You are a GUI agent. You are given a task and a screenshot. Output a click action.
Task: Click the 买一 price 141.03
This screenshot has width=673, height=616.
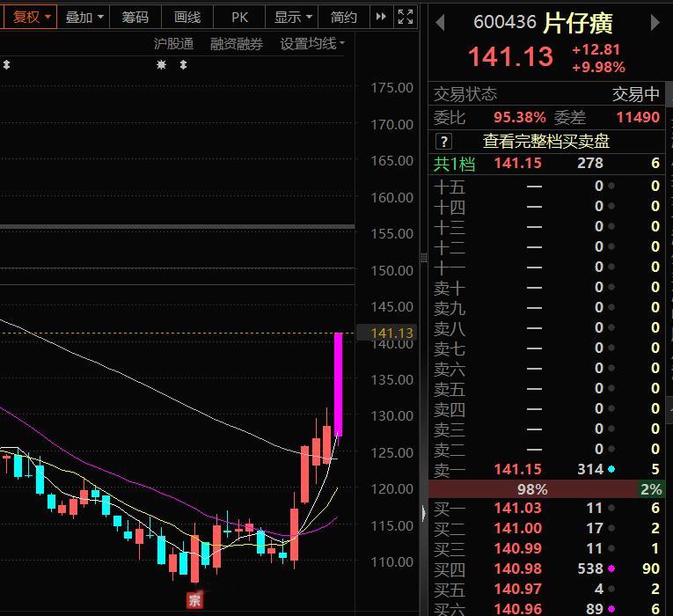pyautogui.click(x=517, y=509)
